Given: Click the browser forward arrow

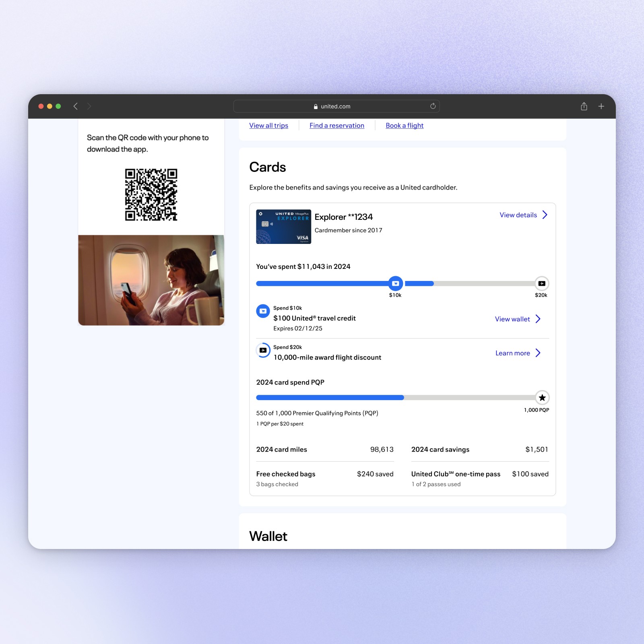Looking at the screenshot, I should coord(89,106).
